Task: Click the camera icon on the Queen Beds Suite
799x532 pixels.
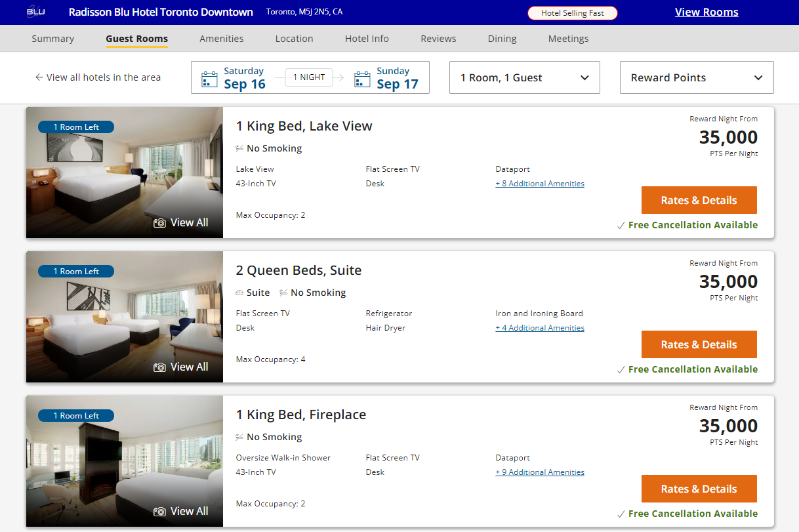Action: [159, 367]
